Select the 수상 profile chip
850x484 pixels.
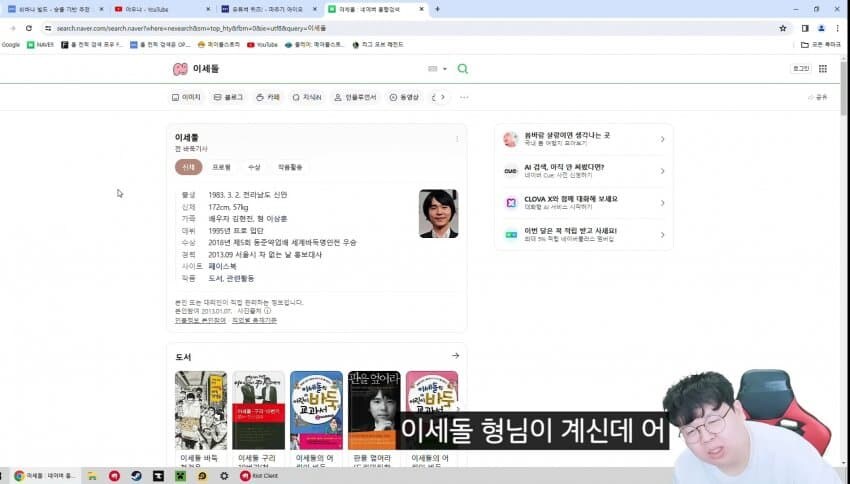254,167
